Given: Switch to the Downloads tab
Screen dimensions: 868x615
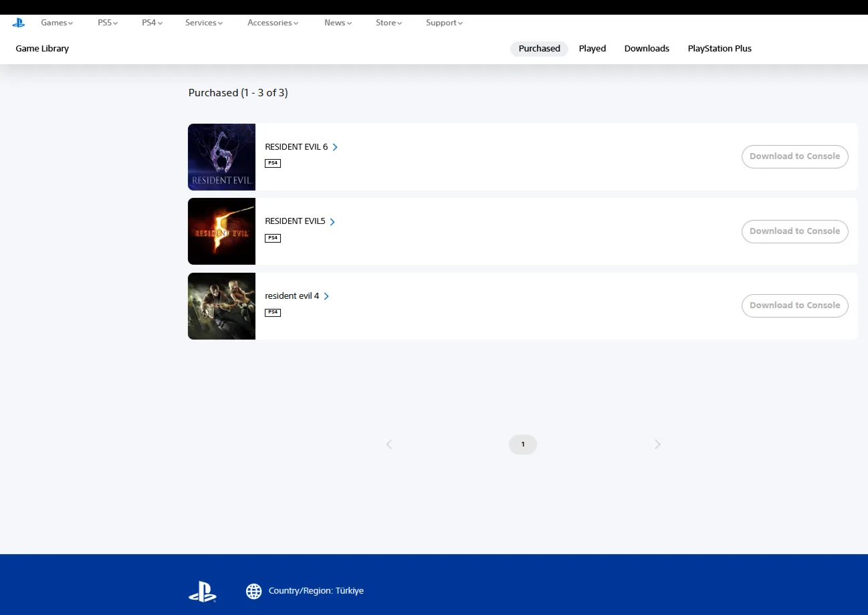Looking at the screenshot, I should [x=647, y=49].
